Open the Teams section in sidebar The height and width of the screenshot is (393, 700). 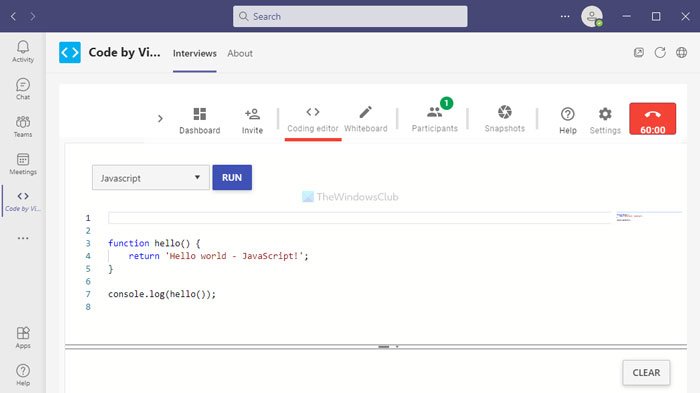click(23, 127)
